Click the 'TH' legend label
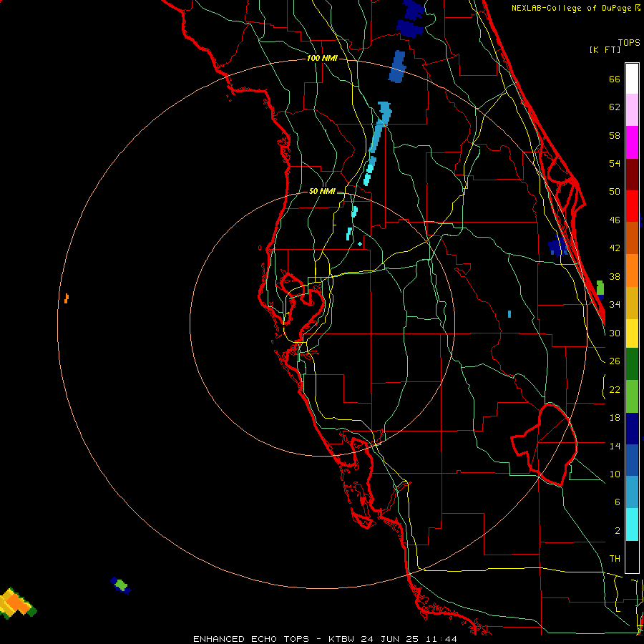Image resolution: width=644 pixels, height=644 pixels. click(x=615, y=558)
